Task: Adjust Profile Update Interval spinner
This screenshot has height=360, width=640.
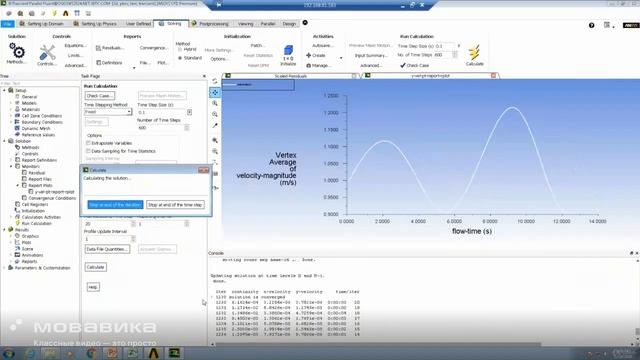Action: coord(133,239)
